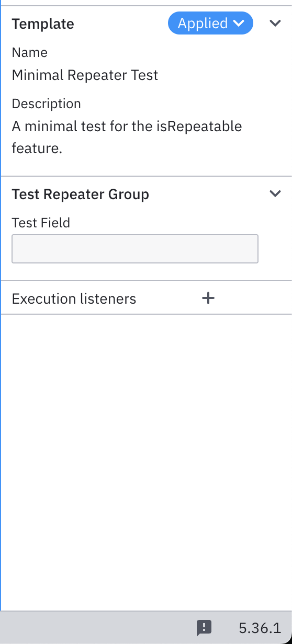292x644 pixels.
Task: Click the word feature. in description
Action: point(37,148)
